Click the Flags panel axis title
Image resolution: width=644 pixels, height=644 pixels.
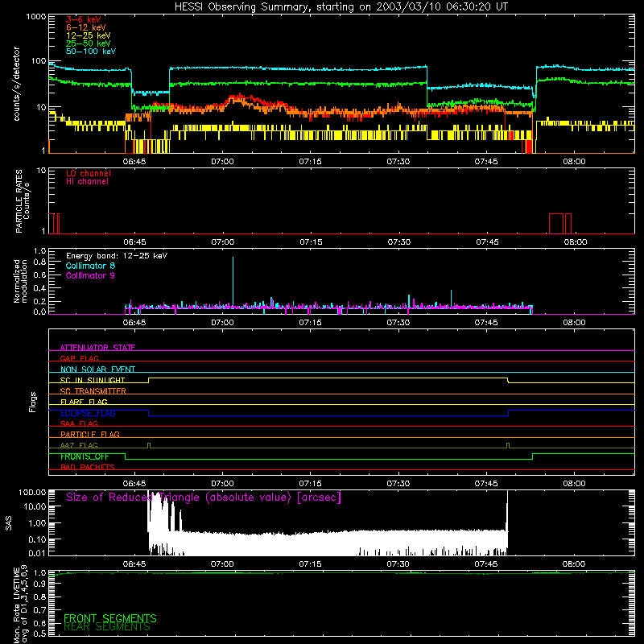(33, 402)
